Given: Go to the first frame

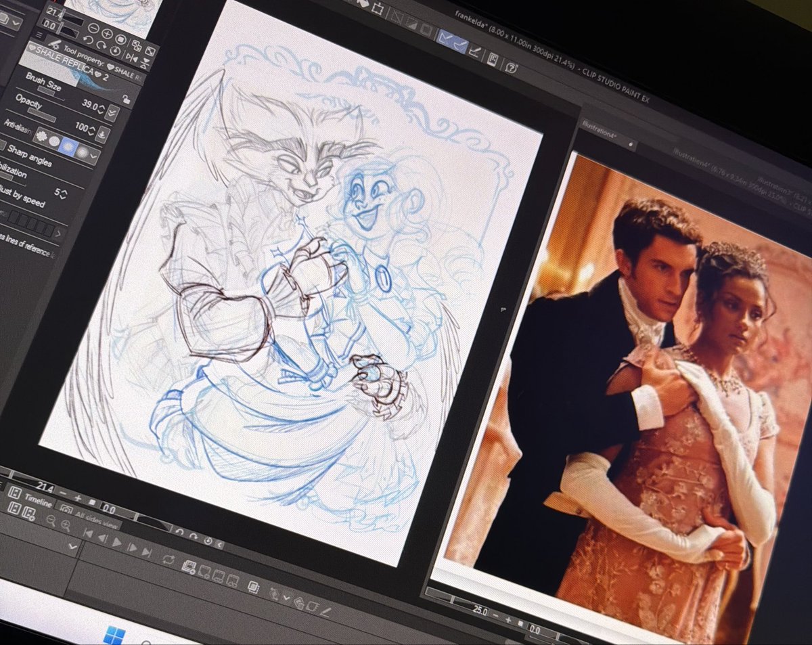Looking at the screenshot, I should click(x=88, y=533).
